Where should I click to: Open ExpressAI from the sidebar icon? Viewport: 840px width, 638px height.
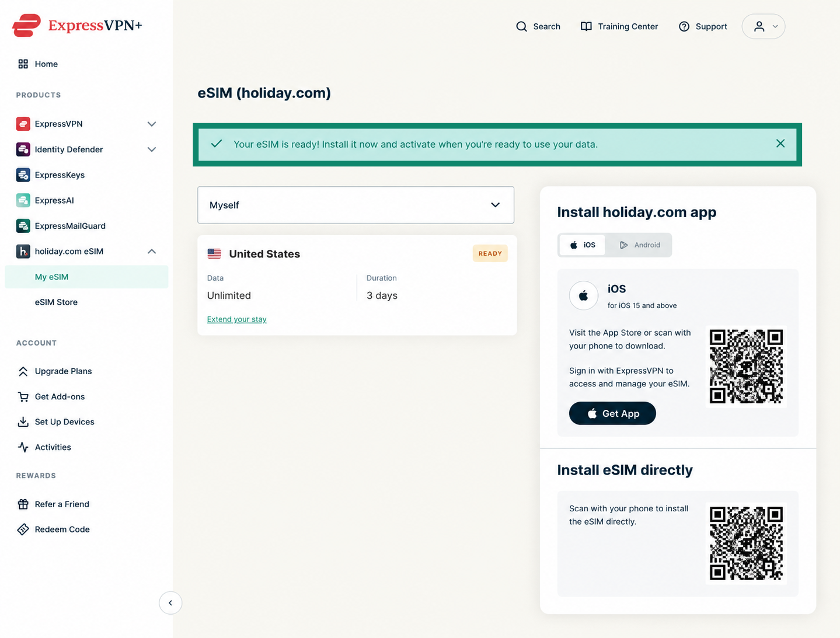[x=23, y=200]
